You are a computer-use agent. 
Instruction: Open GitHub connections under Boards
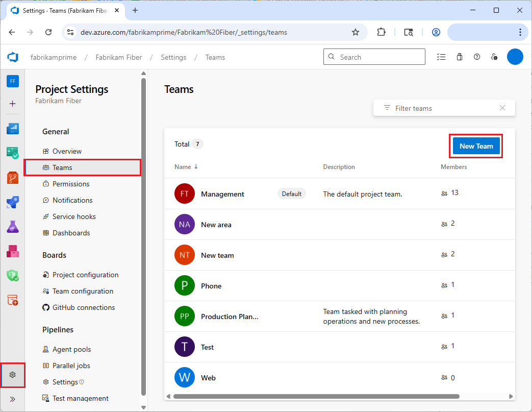[85, 307]
